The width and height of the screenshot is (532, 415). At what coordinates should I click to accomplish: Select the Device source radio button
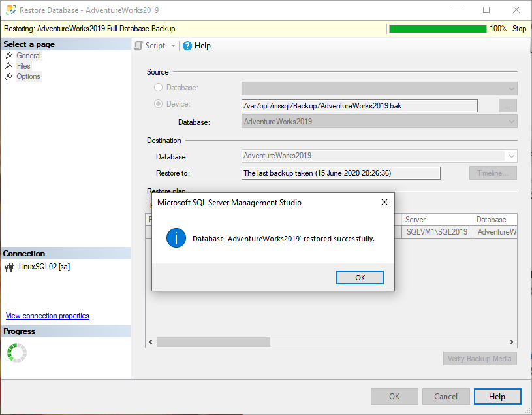pyautogui.click(x=158, y=103)
